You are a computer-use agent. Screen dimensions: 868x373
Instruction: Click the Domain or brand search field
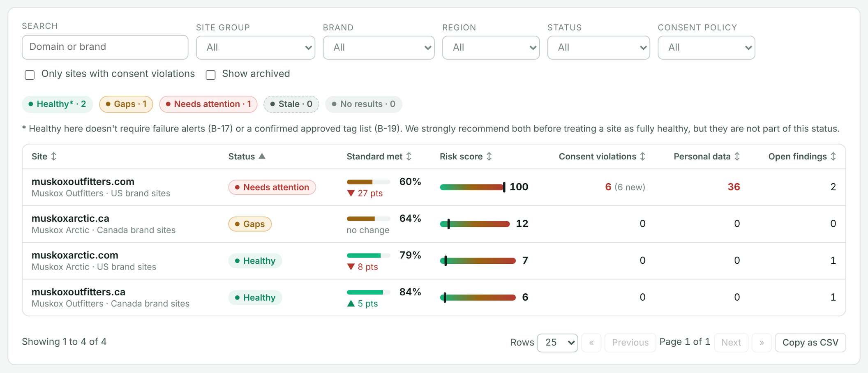pos(105,47)
